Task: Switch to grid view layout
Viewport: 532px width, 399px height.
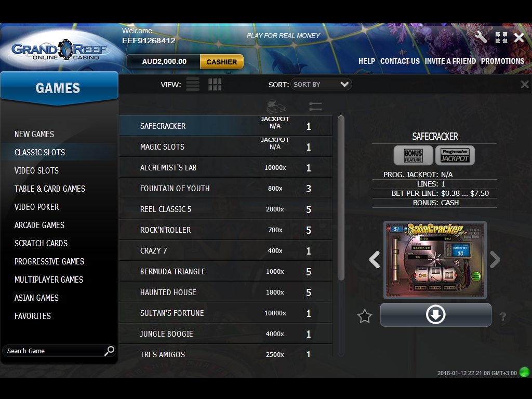Action: [x=215, y=84]
